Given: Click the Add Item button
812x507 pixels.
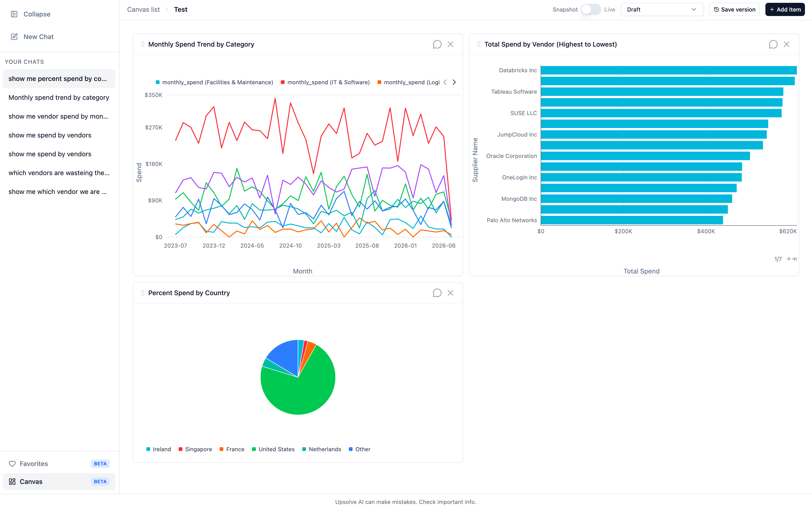Looking at the screenshot, I should click(785, 9).
